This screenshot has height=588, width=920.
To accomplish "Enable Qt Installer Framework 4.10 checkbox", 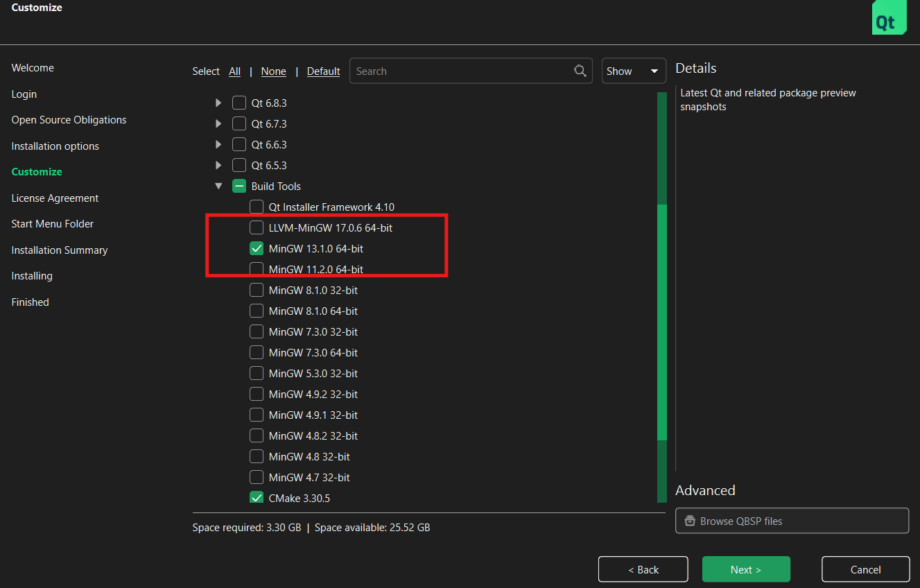I will point(257,207).
